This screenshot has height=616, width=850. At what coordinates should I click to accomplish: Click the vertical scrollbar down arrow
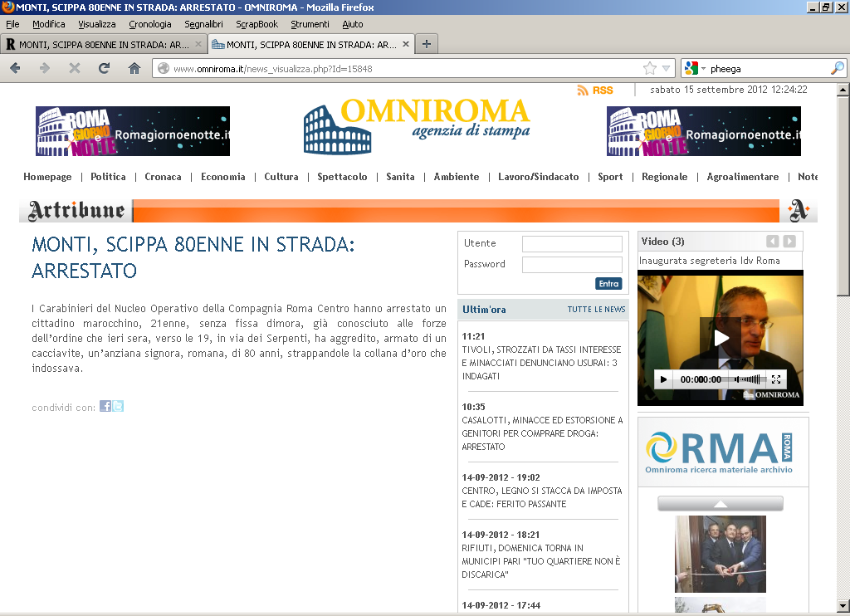(x=843, y=606)
